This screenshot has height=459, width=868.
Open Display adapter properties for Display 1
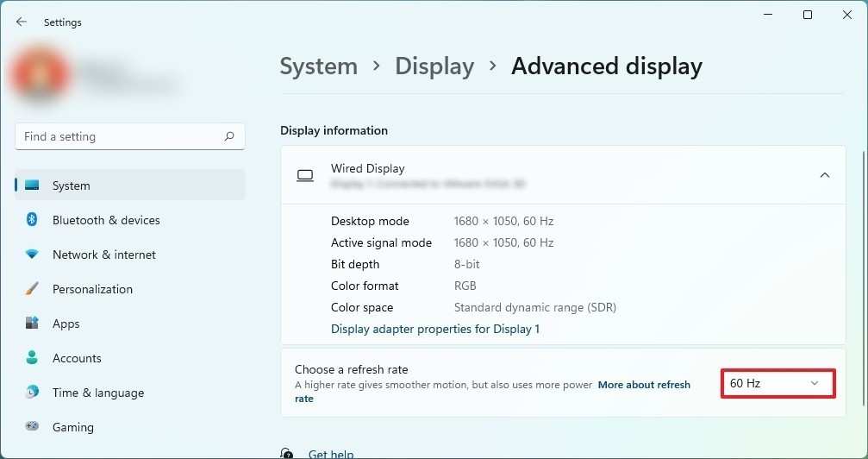[435, 329]
